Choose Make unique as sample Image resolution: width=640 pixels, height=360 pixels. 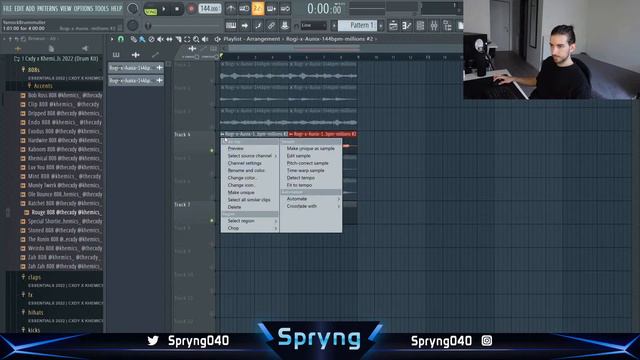311,149
